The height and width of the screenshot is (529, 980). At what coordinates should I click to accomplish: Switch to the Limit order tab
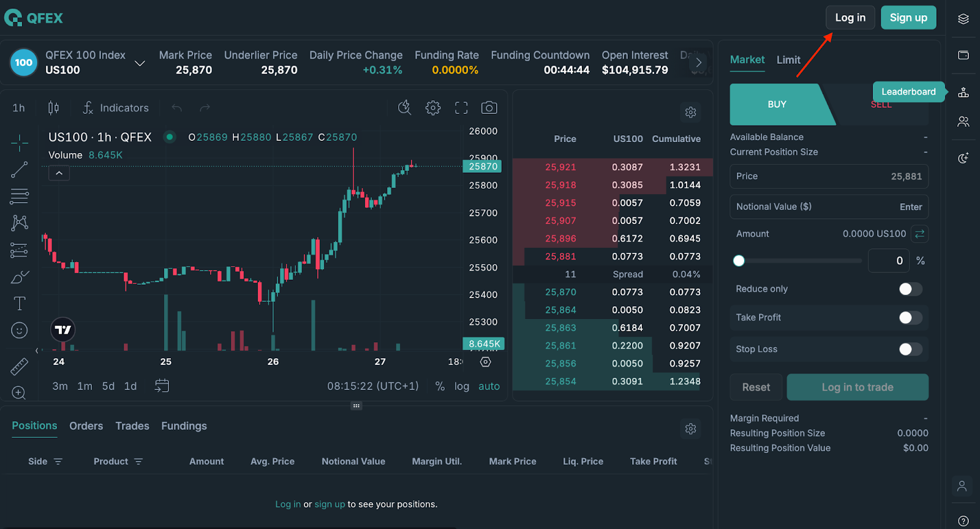788,60
